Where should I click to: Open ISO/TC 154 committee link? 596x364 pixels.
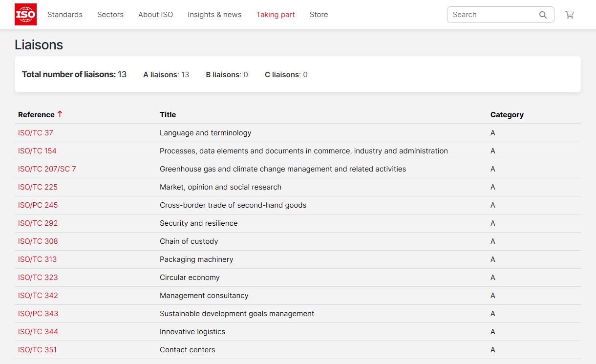pos(37,151)
